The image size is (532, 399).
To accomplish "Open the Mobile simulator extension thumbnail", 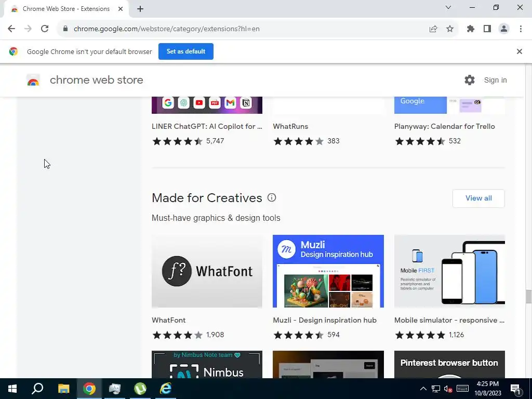I will coord(449,271).
